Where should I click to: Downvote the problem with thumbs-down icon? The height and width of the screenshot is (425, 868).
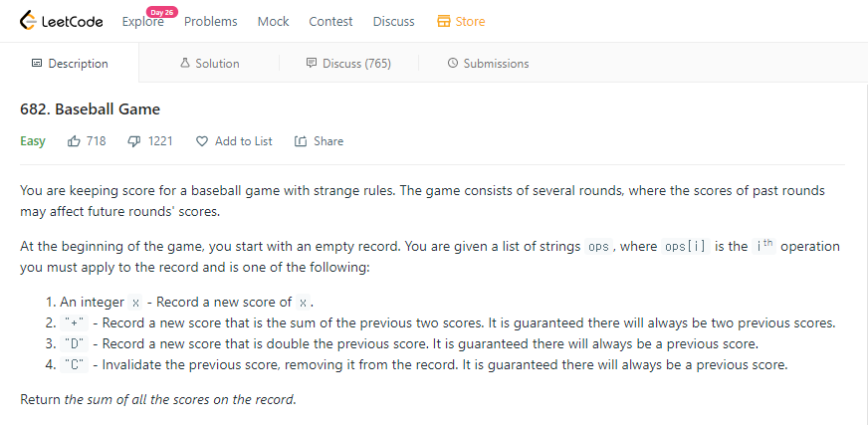(134, 141)
